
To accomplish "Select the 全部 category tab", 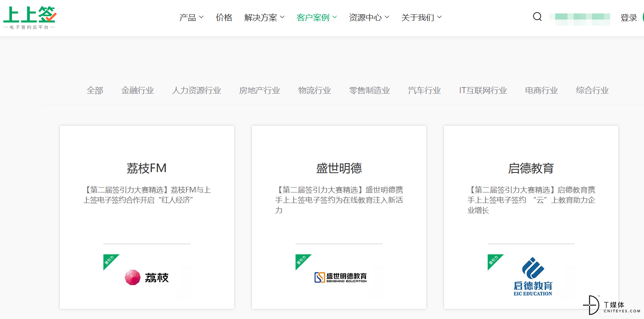I will pos(95,90).
